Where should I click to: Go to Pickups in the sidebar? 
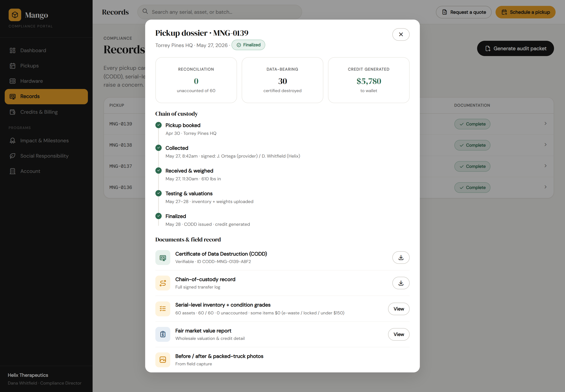pyautogui.click(x=46, y=66)
